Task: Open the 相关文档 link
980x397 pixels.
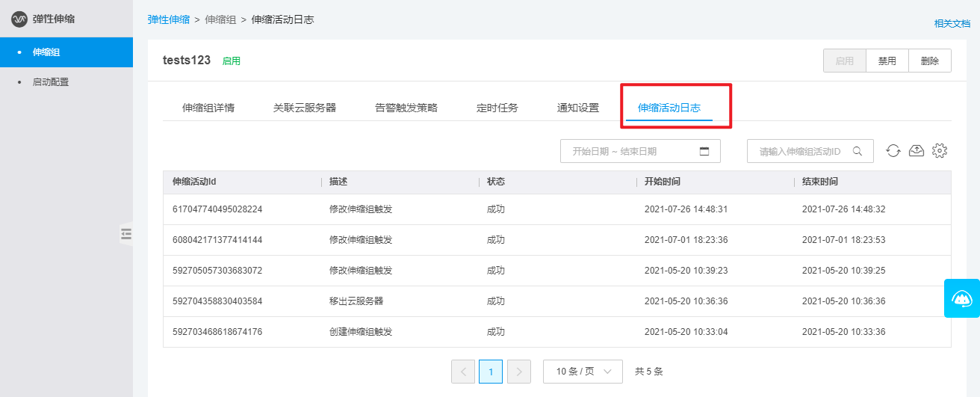Action: pos(952,23)
